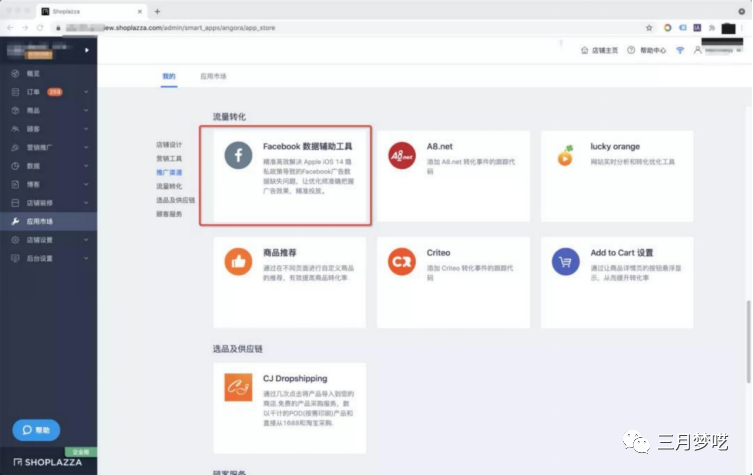753x475 pixels.
Task: Bookmark page with the star icon
Action: [649, 27]
